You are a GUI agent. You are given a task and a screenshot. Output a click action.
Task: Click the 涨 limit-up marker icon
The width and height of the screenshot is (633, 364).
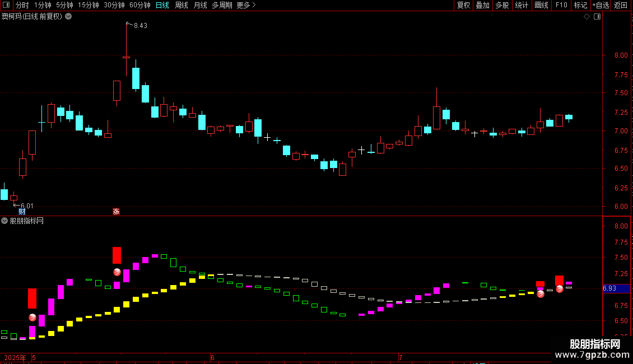(117, 212)
